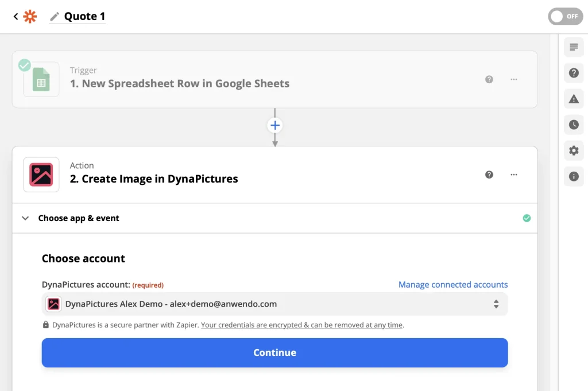The height and width of the screenshot is (391, 588).
Task: Click the green check on the trigger step
Action: pyautogui.click(x=25, y=65)
